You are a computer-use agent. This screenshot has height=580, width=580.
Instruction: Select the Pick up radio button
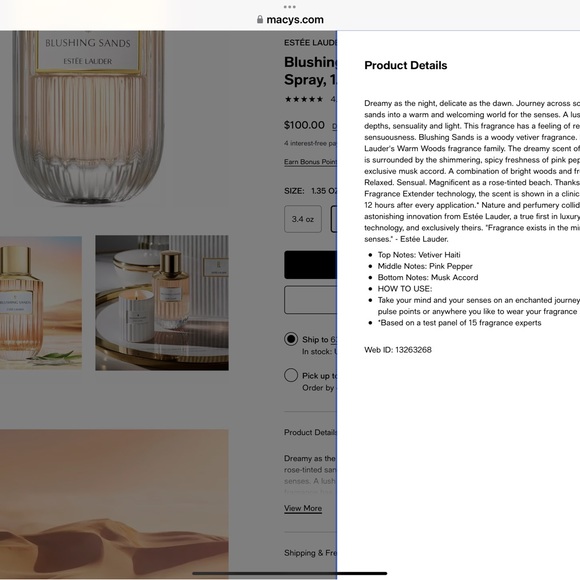[291, 375]
